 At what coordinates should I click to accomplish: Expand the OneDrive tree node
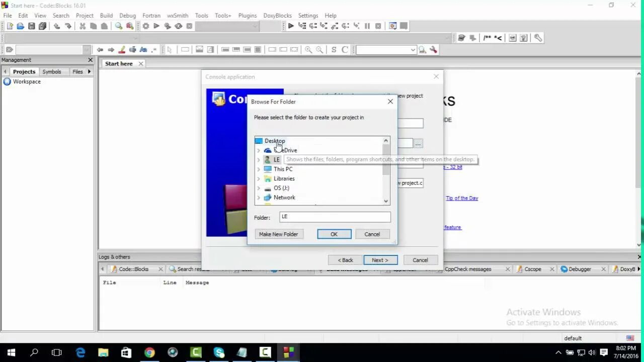coord(259,150)
